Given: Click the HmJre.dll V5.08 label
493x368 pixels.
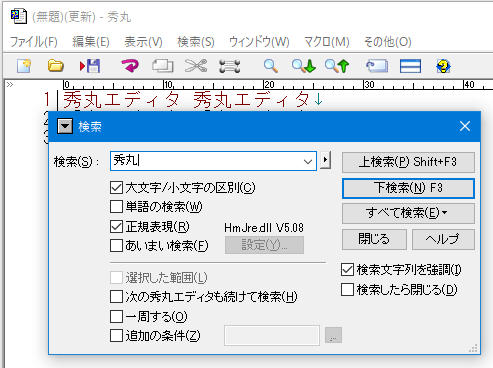Looking at the screenshot, I should coord(264,228).
